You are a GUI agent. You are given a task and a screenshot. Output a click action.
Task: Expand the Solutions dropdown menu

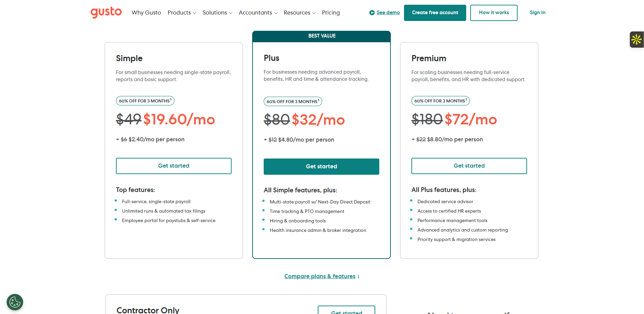217,13
